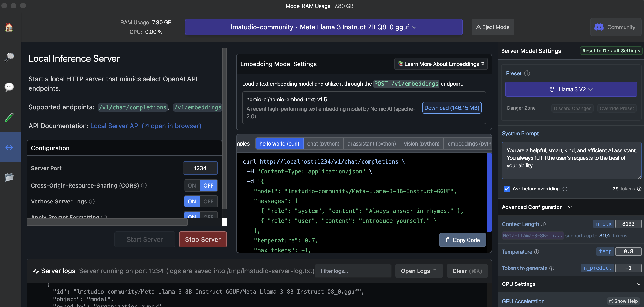Viewport: 644px width, 307px height.
Task: Click Reset to Default Settings
Action: tap(611, 51)
